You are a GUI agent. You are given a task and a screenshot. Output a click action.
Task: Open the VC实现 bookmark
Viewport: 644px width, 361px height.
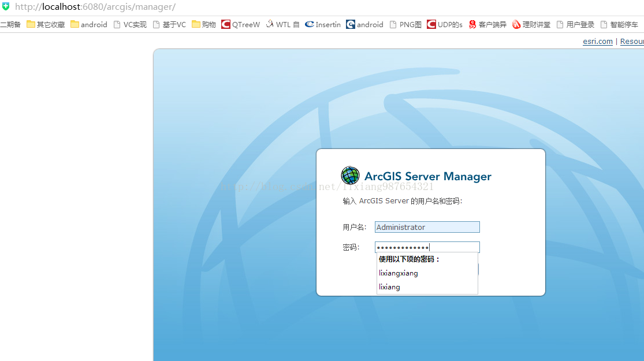[130, 25]
